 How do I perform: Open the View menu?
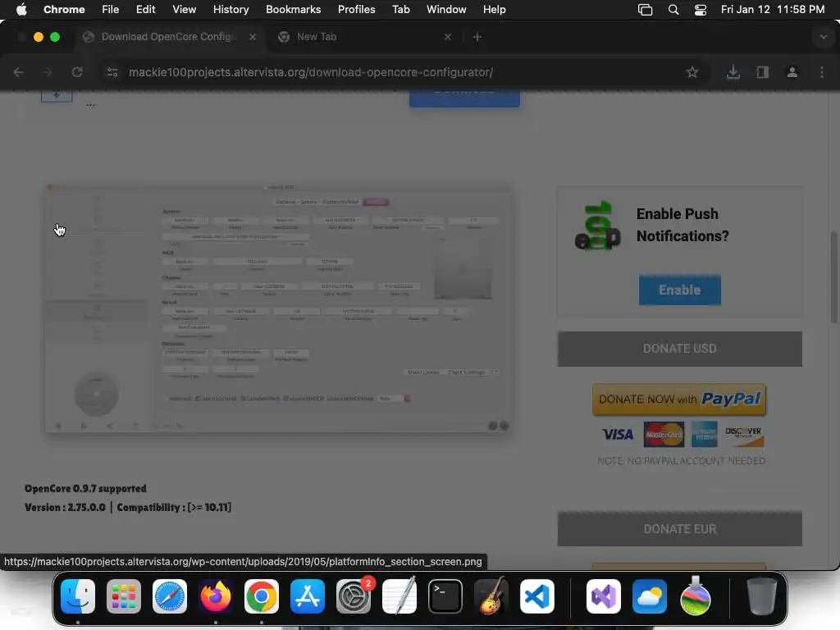pos(184,9)
